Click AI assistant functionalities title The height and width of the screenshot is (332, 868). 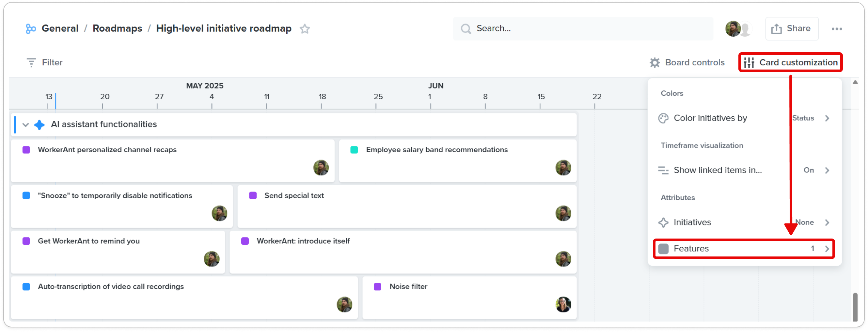coord(104,124)
